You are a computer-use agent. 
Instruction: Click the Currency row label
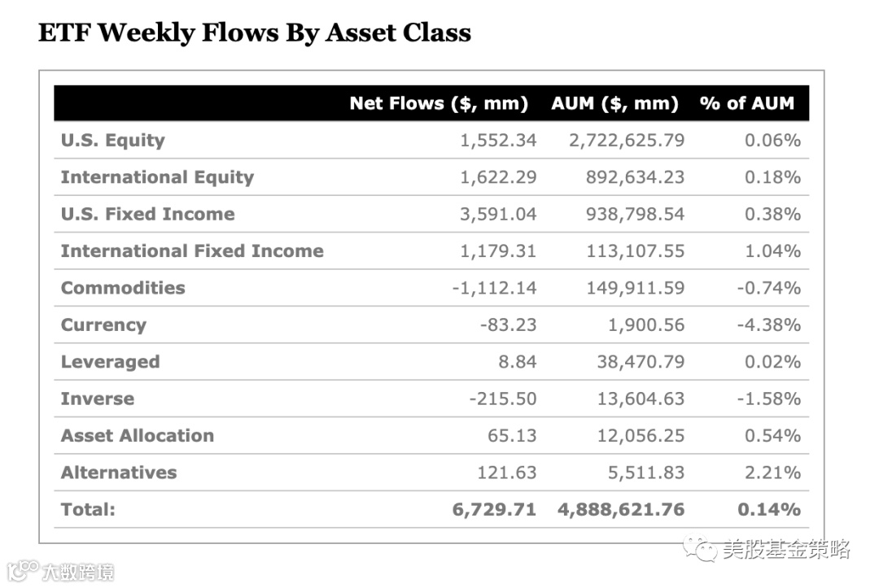click(103, 324)
